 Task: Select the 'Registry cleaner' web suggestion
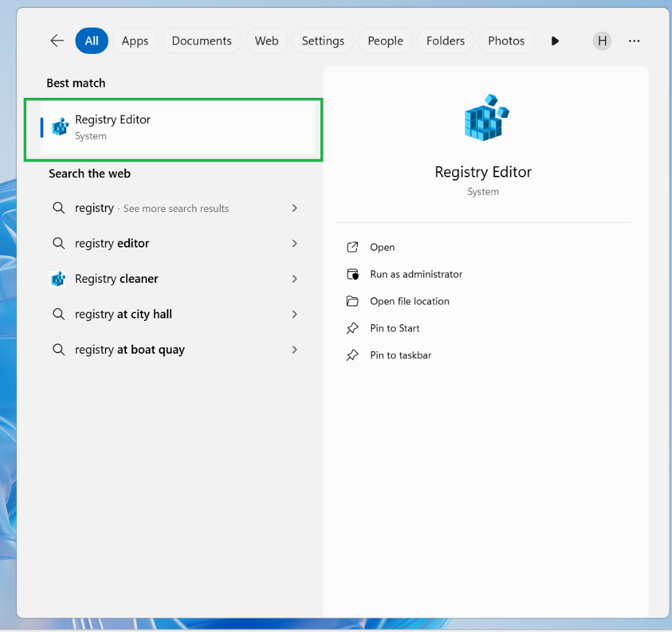[x=173, y=279]
